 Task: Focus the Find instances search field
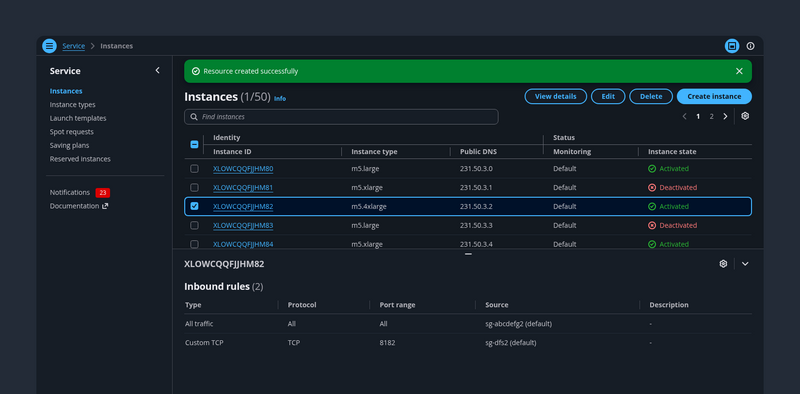coord(341,117)
